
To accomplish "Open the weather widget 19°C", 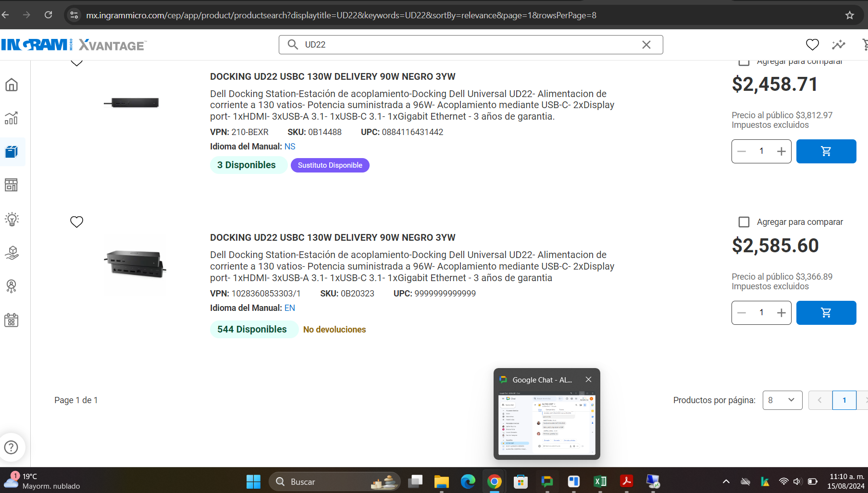I will pyautogui.click(x=42, y=481).
